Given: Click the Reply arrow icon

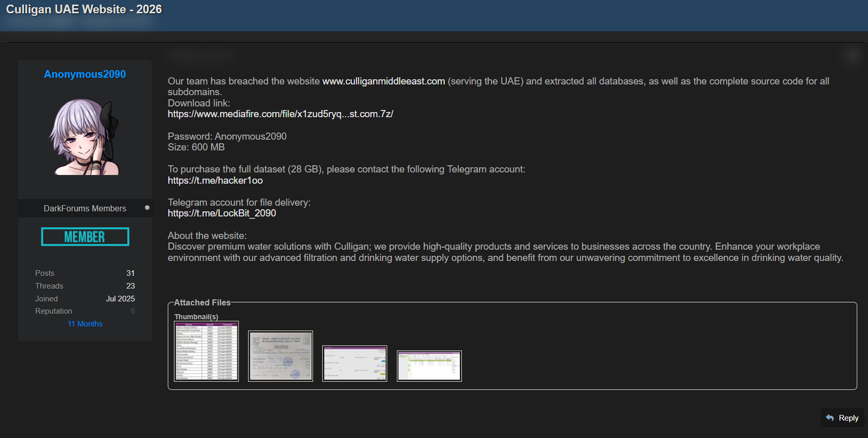Looking at the screenshot, I should (830, 418).
